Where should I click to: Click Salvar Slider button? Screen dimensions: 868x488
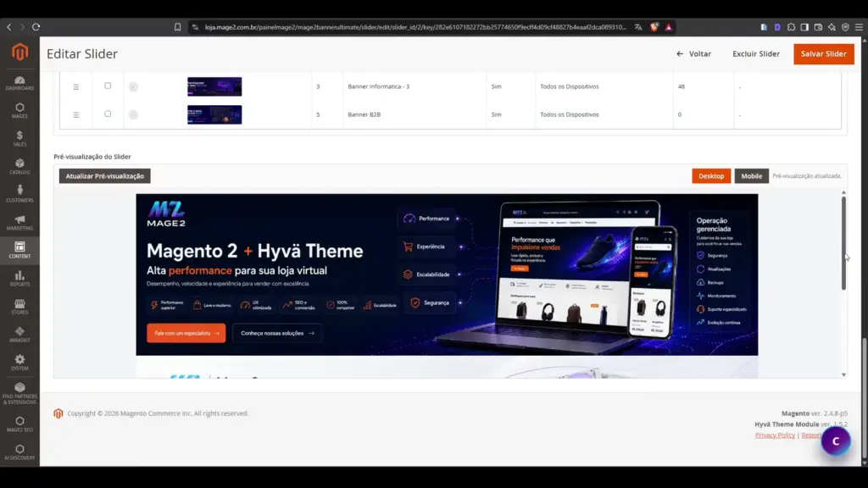click(824, 53)
